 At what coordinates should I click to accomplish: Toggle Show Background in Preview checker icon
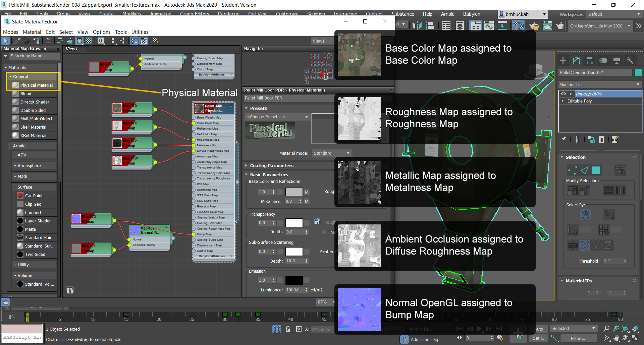click(89, 41)
